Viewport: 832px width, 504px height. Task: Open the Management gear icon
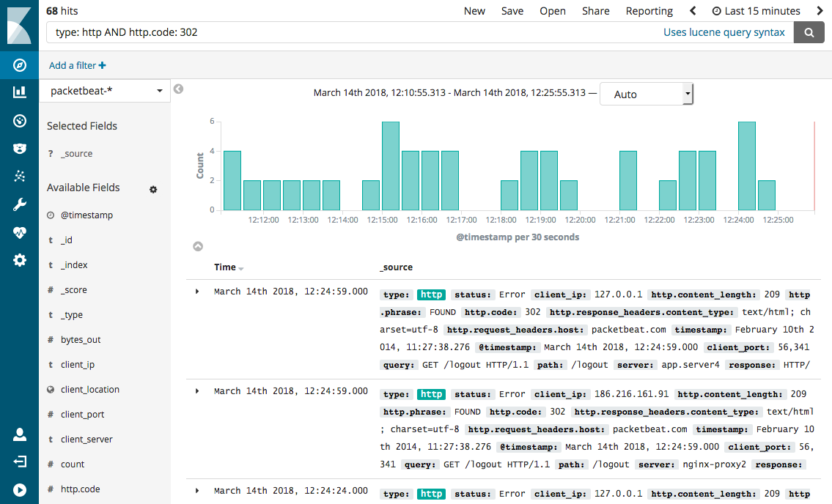19,260
